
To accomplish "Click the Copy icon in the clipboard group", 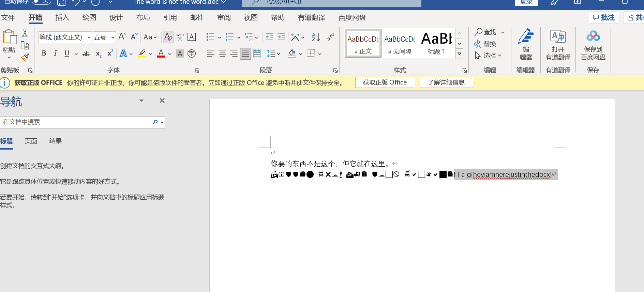I will pos(25,45).
